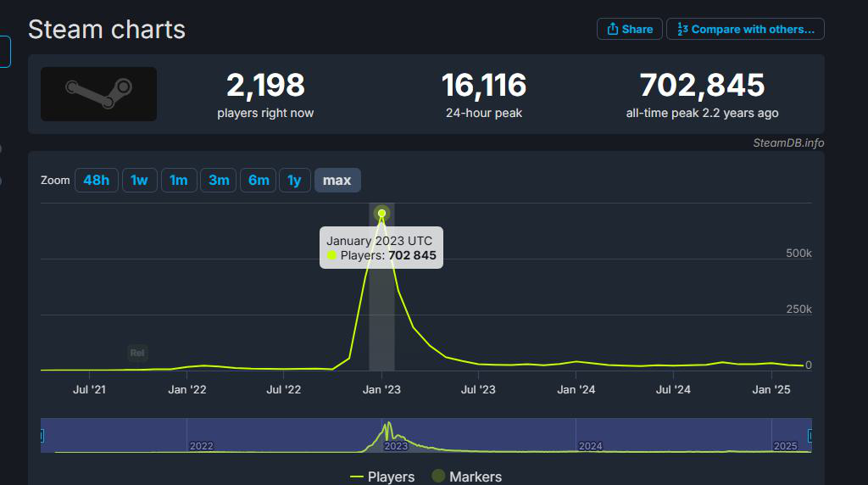Grab the left navigator range handle
Image resolution: width=868 pixels, height=485 pixels.
point(42,436)
